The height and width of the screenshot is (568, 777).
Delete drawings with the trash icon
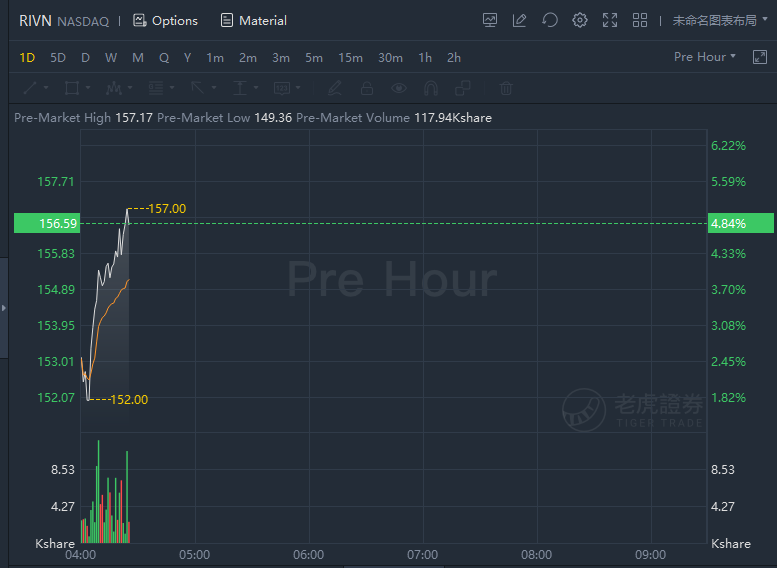click(x=506, y=88)
